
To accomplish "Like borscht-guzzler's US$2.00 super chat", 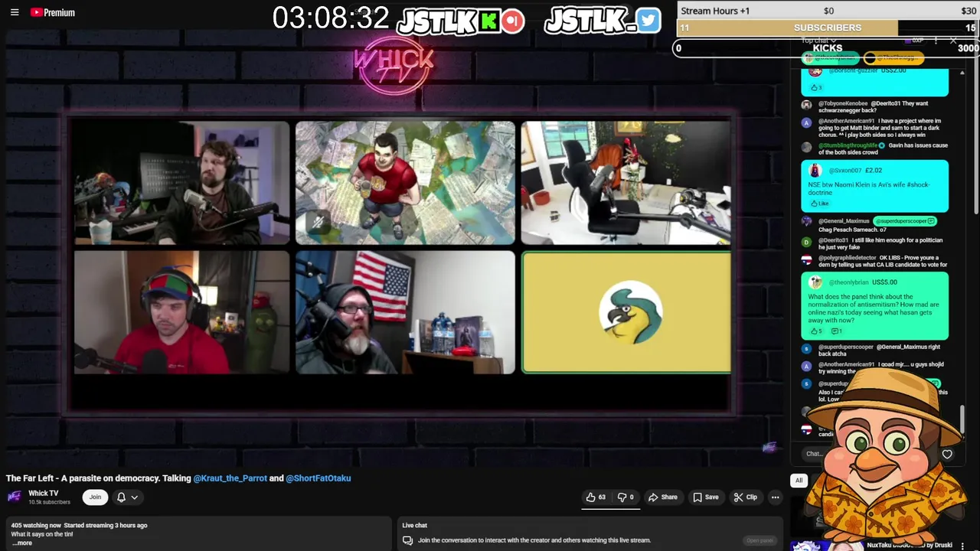I will [815, 87].
